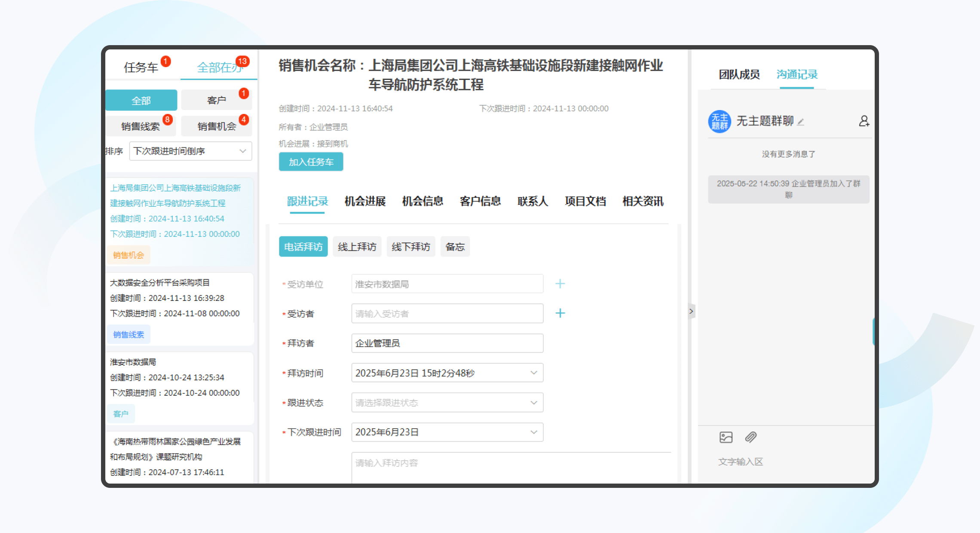
Task: Select the 客户 filter button
Action: pyautogui.click(x=216, y=101)
